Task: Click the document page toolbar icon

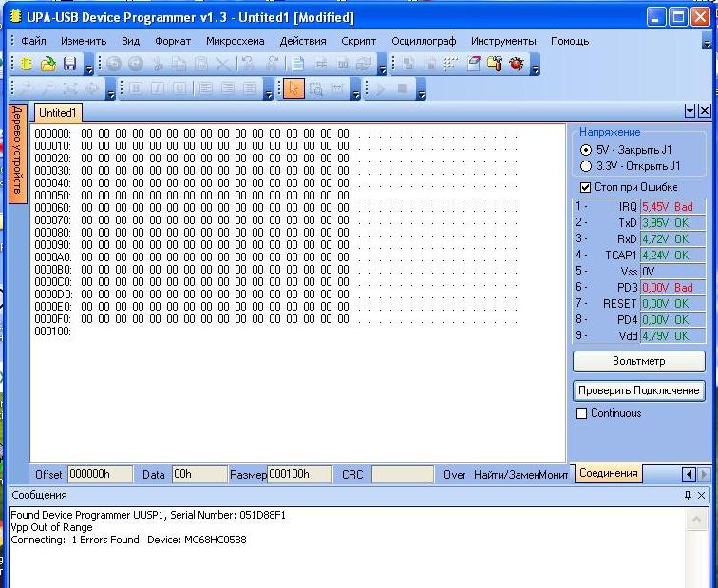Action: click(x=297, y=64)
